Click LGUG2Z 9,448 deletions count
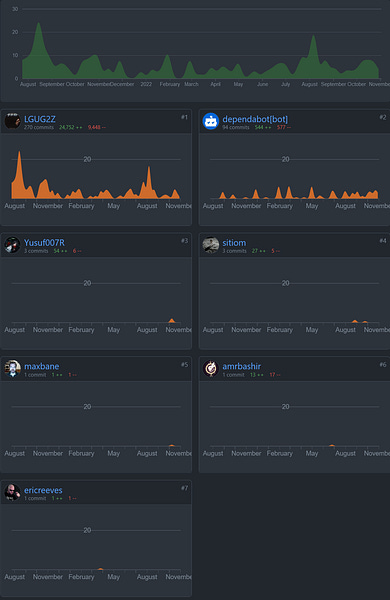Image resolution: width=390 pixels, height=600 pixels. pyautogui.click(x=96, y=127)
